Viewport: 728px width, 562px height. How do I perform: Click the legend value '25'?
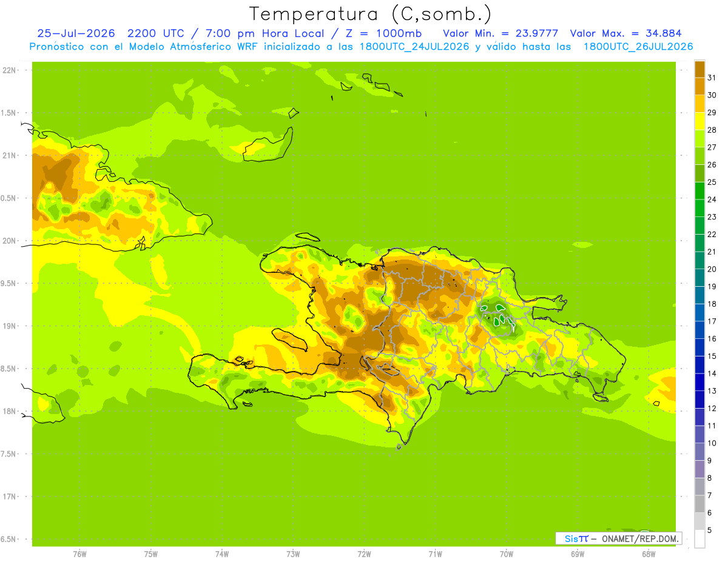point(712,182)
